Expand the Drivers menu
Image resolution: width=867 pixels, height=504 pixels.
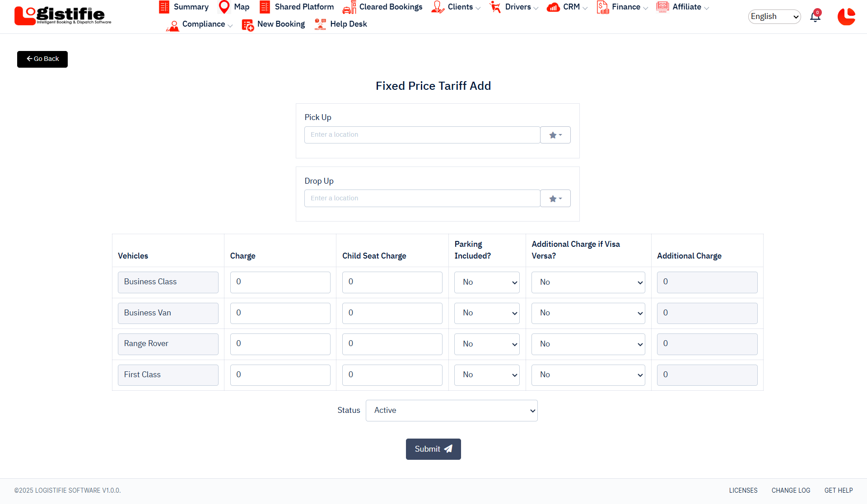click(518, 7)
